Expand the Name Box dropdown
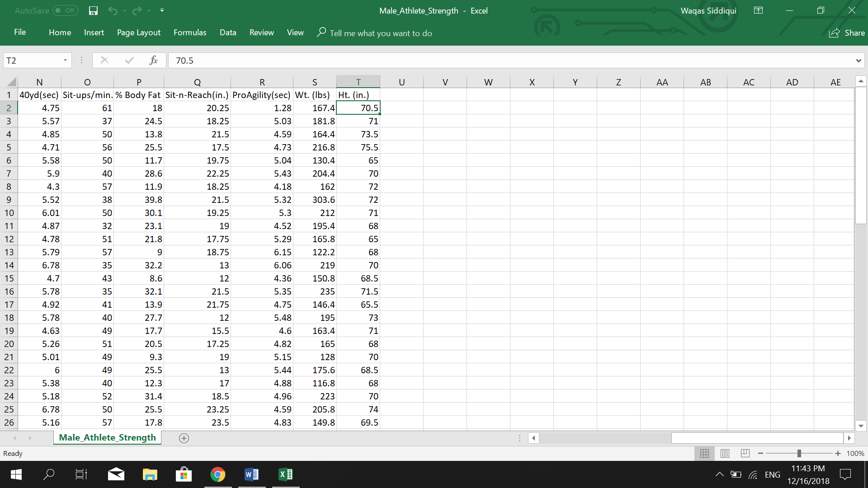The width and height of the screenshot is (868, 488). tap(65, 60)
